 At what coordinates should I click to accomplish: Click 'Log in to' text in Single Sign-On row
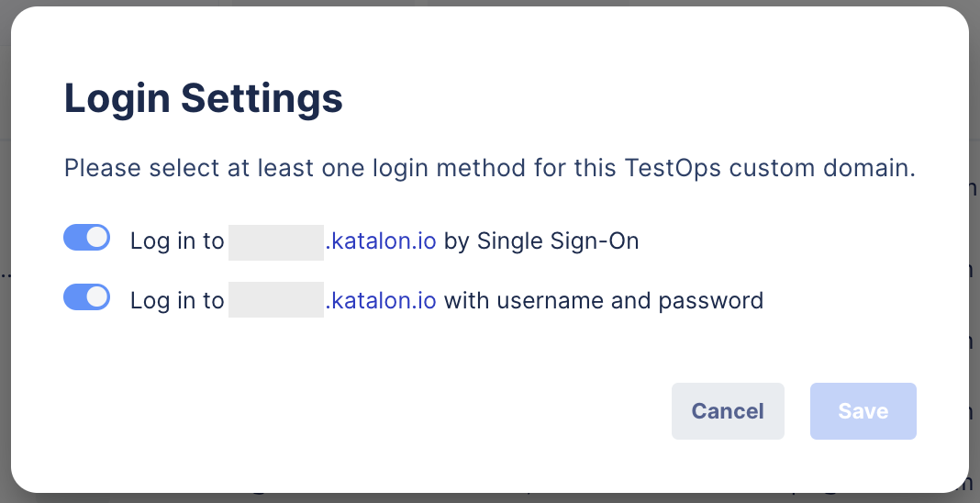click(x=177, y=241)
